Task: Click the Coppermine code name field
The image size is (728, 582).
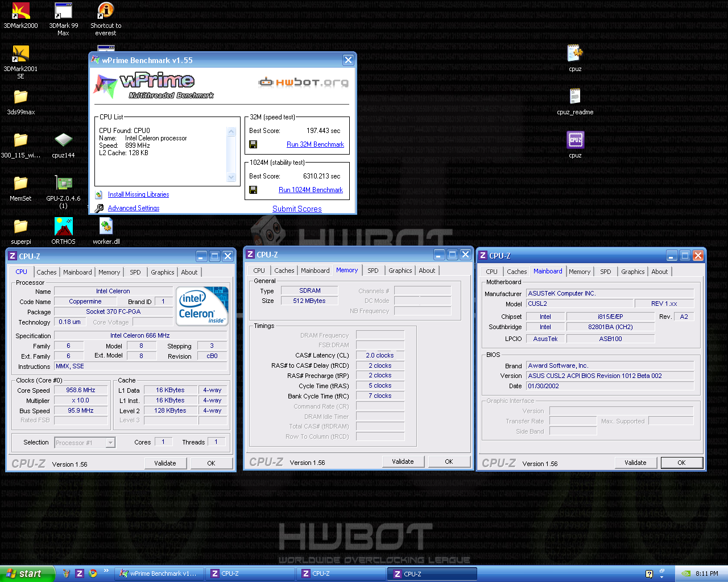Action: [85, 302]
